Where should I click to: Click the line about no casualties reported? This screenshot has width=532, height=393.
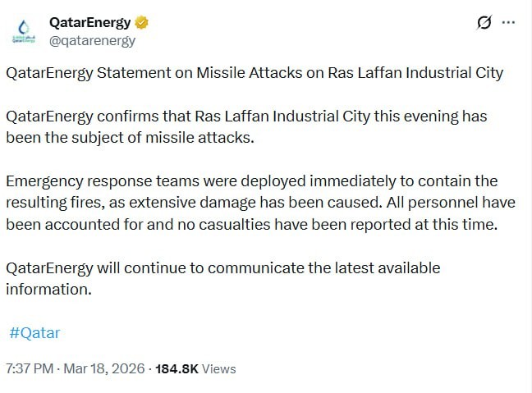click(251, 223)
